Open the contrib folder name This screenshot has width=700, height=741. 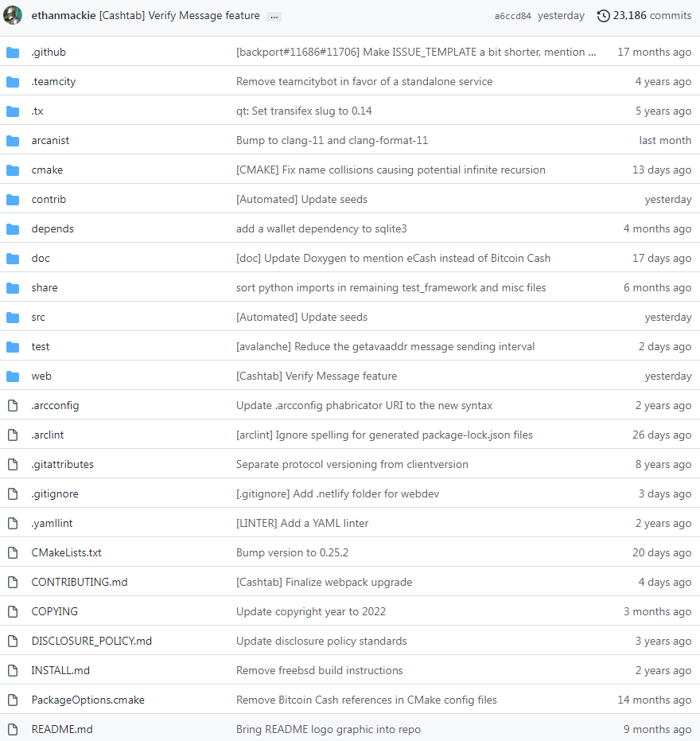tap(49, 199)
